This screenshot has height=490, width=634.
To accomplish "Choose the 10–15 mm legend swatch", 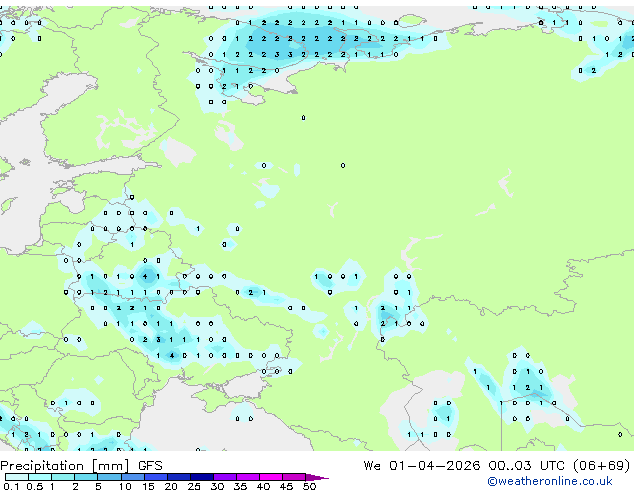I will click(x=133, y=477).
